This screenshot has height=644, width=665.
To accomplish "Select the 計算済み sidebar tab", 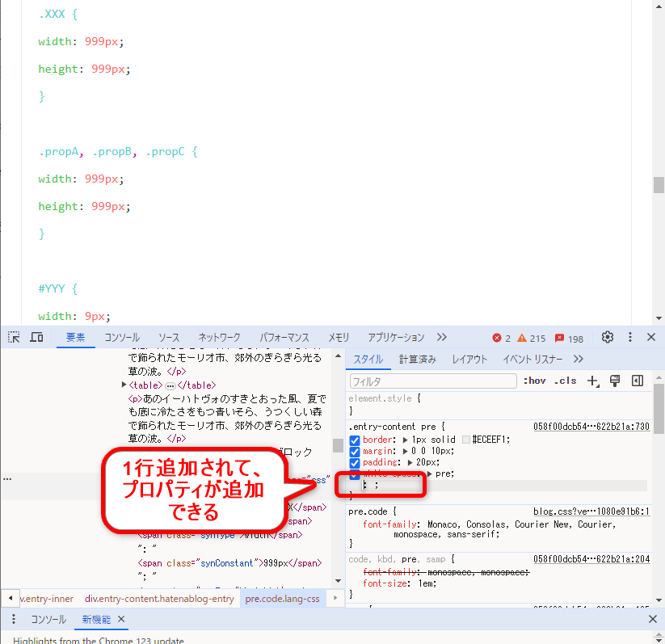I will pyautogui.click(x=417, y=360).
